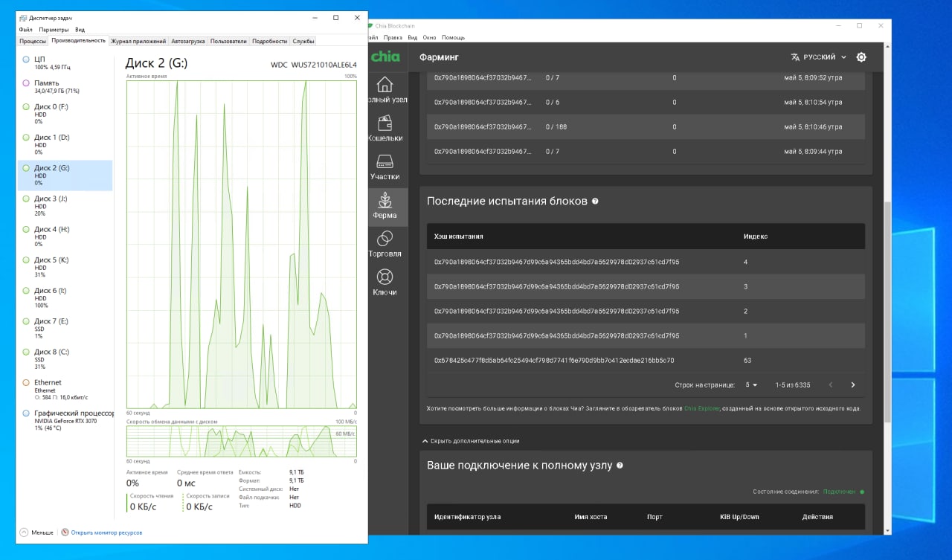Open Вид menu in Task Manager
952x560 pixels.
80,30
